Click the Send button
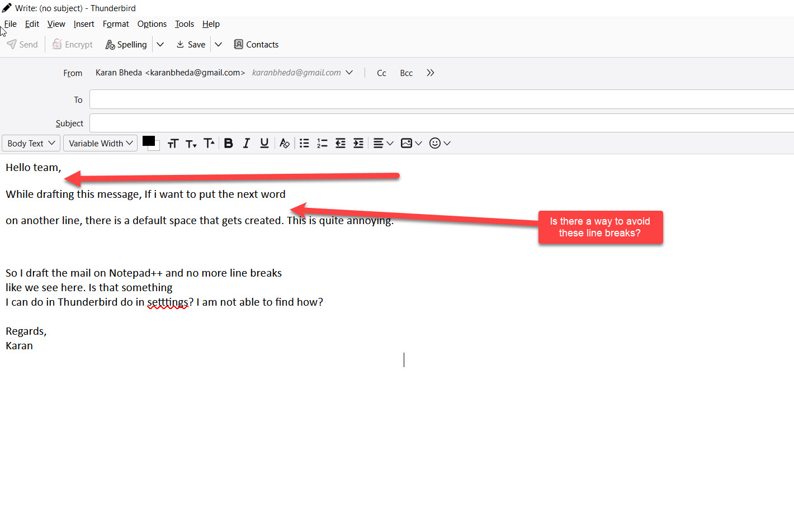 [22, 45]
